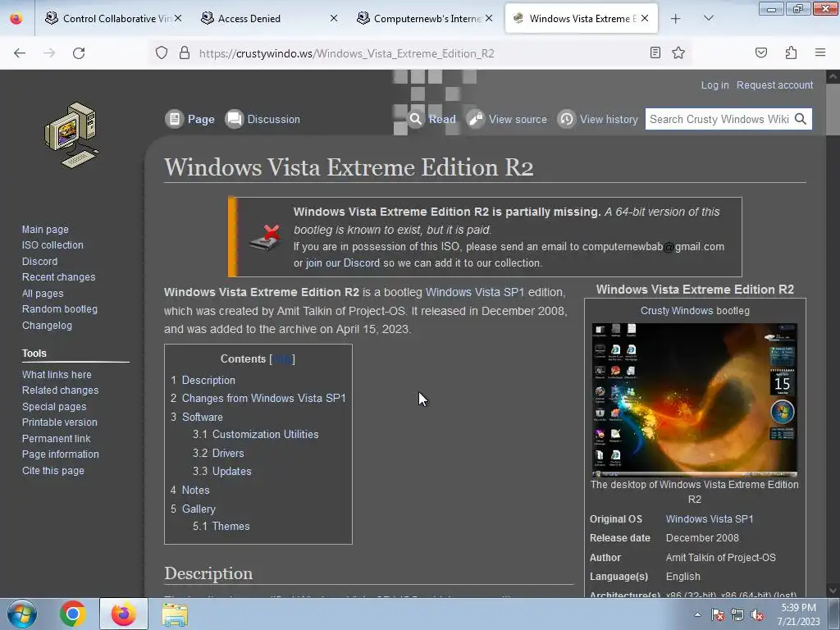Show hidden tray icons arrow
Screen dimensions: 840x630
point(697,614)
